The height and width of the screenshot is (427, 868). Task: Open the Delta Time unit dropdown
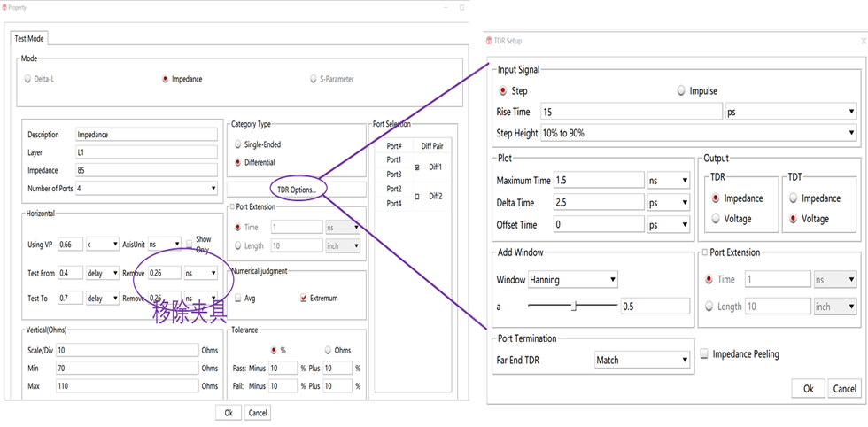[x=669, y=203]
